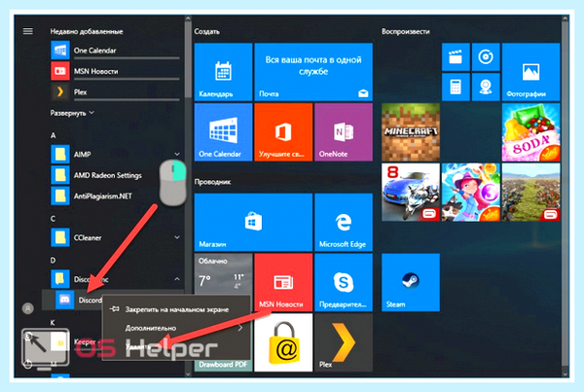Image resolution: width=584 pixels, height=392 pixels.
Task: Open the CCleaner folder
Action: [116, 237]
